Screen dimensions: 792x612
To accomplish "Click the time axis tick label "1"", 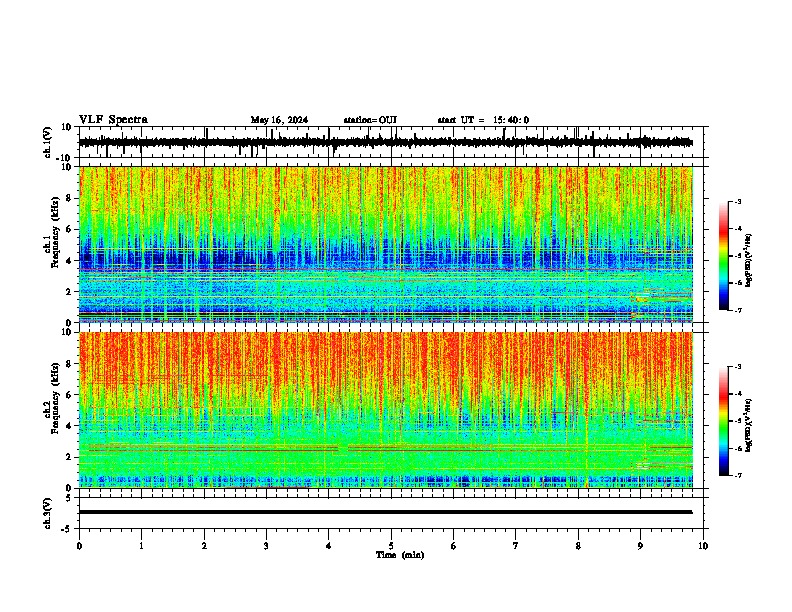I will tap(141, 546).
